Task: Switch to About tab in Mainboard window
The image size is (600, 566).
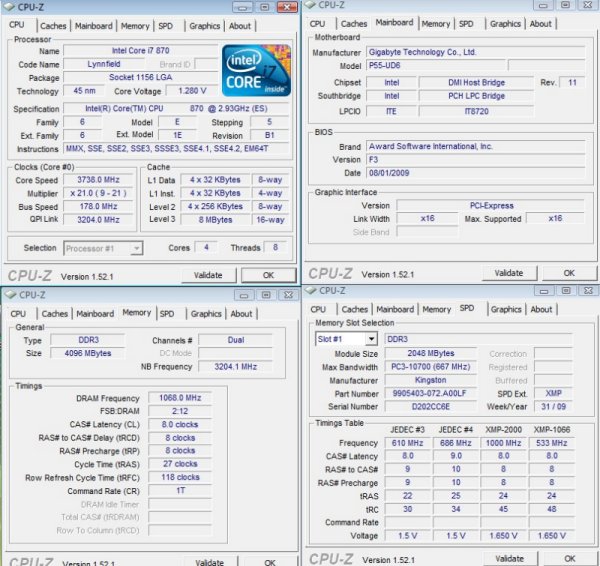Action: click(540, 24)
